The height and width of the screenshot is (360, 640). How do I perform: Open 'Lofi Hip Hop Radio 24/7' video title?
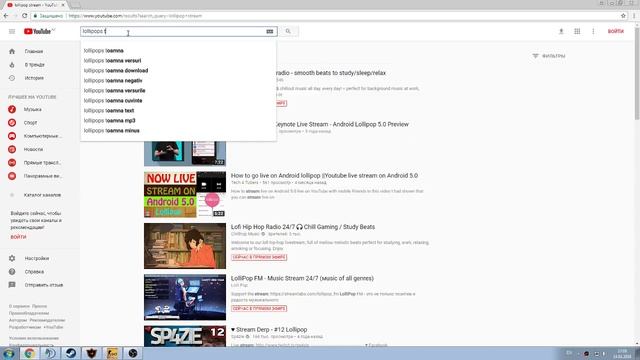click(303, 227)
